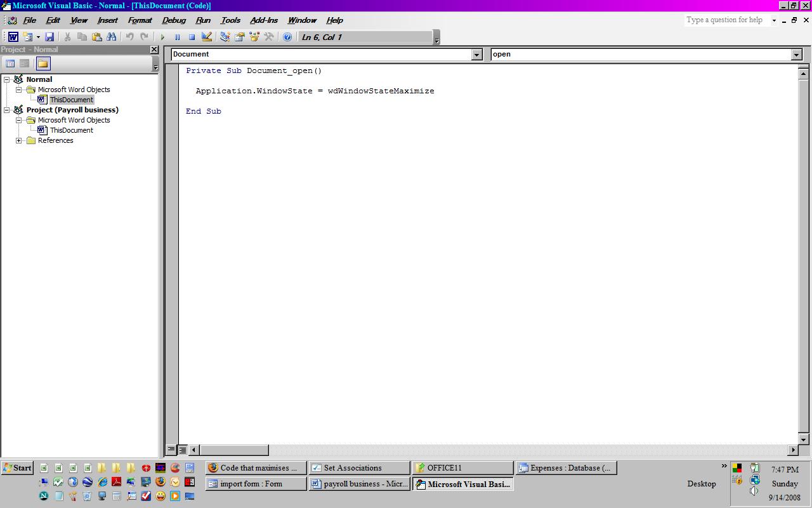Click the Copy toolbar icon
This screenshot has height=508, width=812.
click(82, 37)
